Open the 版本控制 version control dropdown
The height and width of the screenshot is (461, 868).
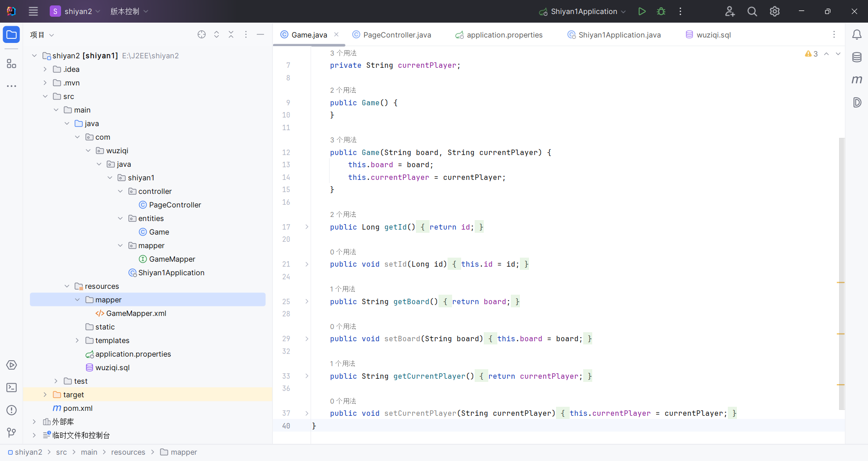pos(129,11)
